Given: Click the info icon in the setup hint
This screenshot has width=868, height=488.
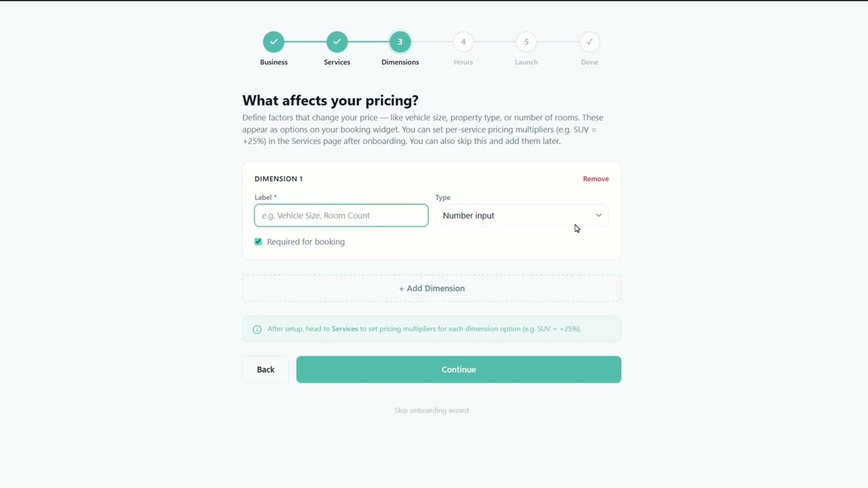Looking at the screenshot, I should (257, 329).
